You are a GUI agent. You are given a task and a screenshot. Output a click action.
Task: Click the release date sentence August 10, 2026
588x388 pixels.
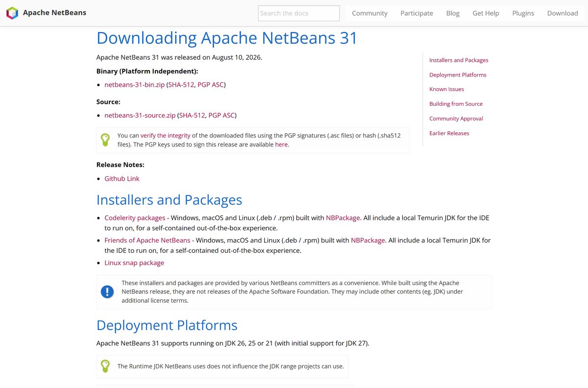tap(179, 57)
